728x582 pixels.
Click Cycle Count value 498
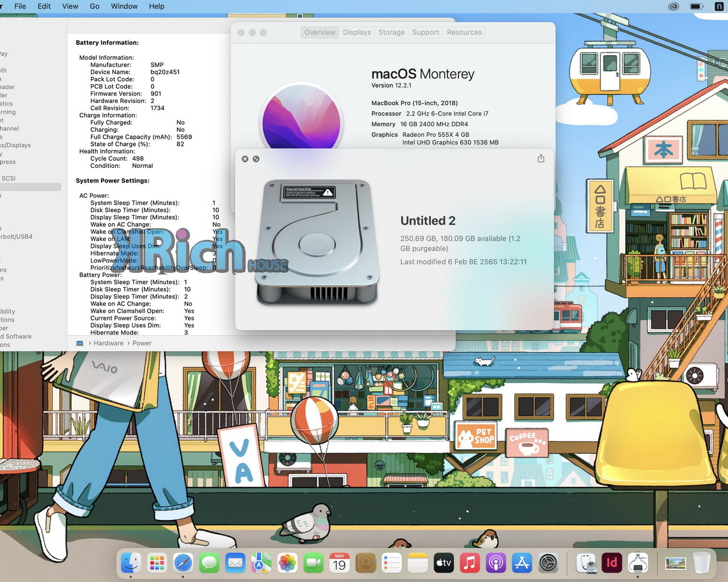138,159
